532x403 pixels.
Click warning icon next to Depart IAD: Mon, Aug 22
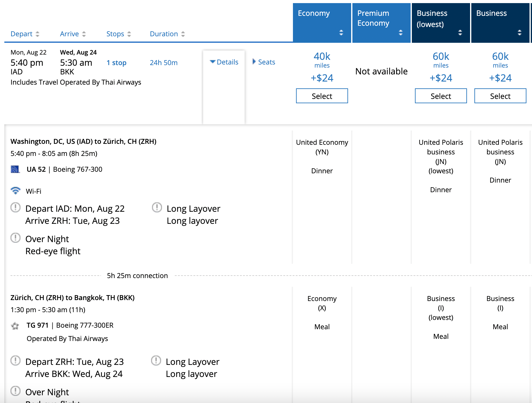(x=15, y=207)
